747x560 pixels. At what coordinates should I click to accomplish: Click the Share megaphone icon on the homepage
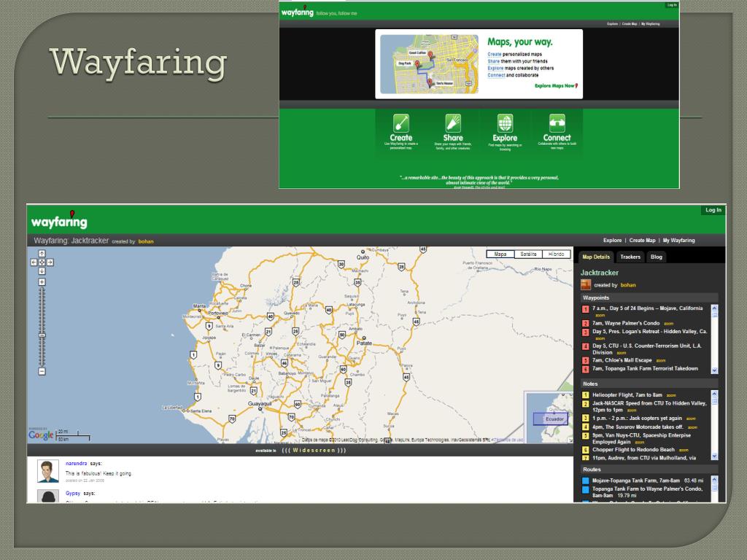453,122
